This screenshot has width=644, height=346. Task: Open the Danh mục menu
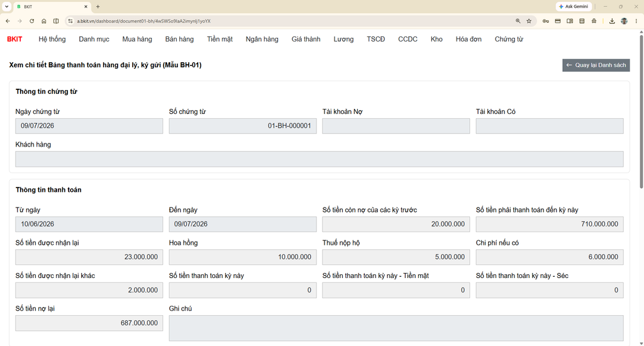(x=94, y=39)
